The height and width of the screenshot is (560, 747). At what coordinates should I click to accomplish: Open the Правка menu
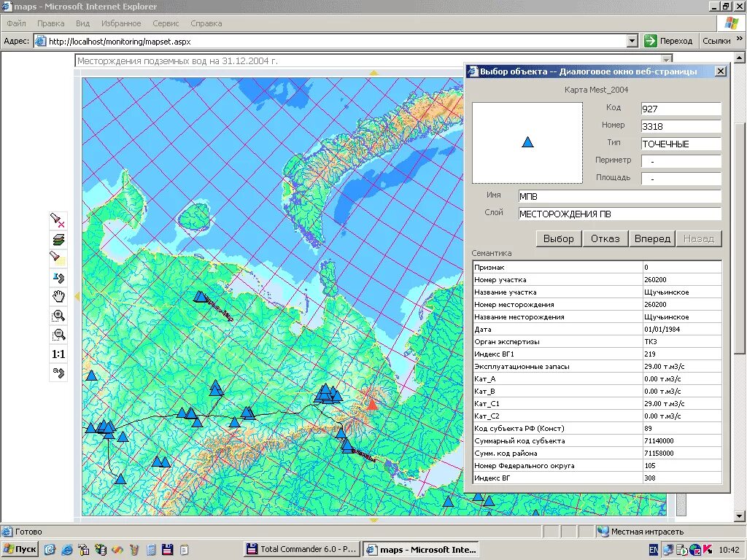pos(50,23)
